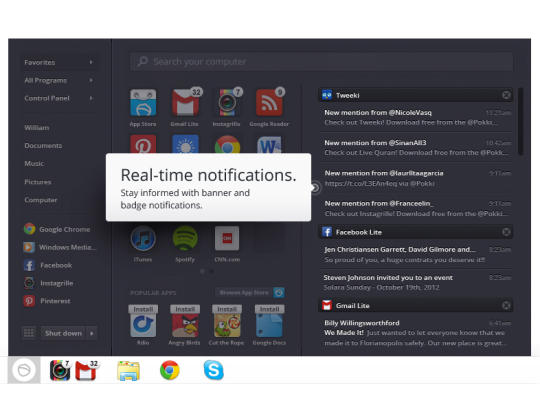Dismiss the Facebook Lite notification group
Viewport: 540px width, 405px height.
(506, 232)
